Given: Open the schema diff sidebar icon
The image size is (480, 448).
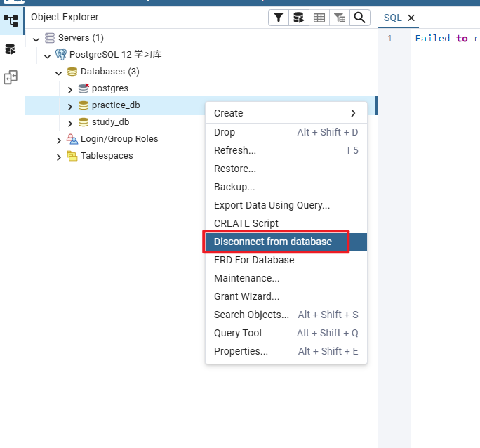Looking at the screenshot, I should (x=11, y=77).
